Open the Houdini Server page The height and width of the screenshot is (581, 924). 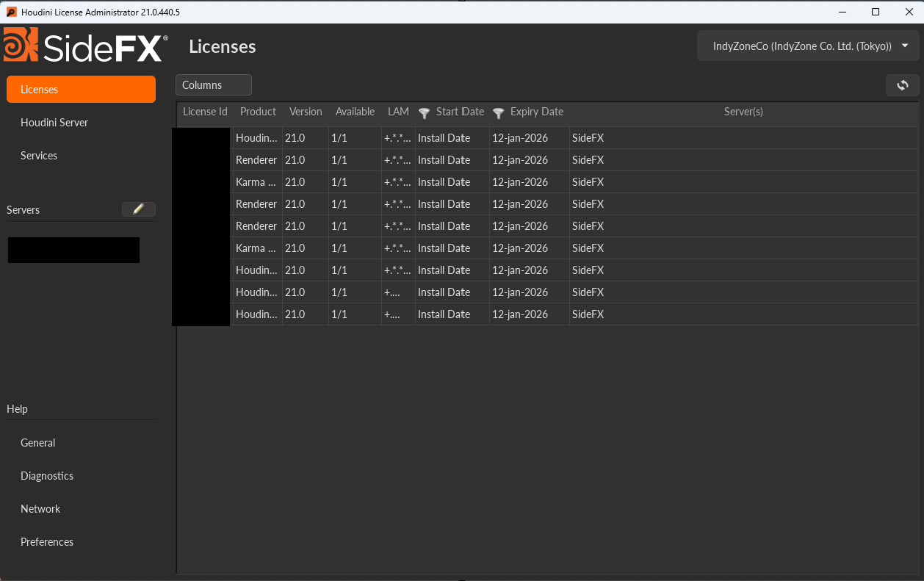pyautogui.click(x=54, y=123)
